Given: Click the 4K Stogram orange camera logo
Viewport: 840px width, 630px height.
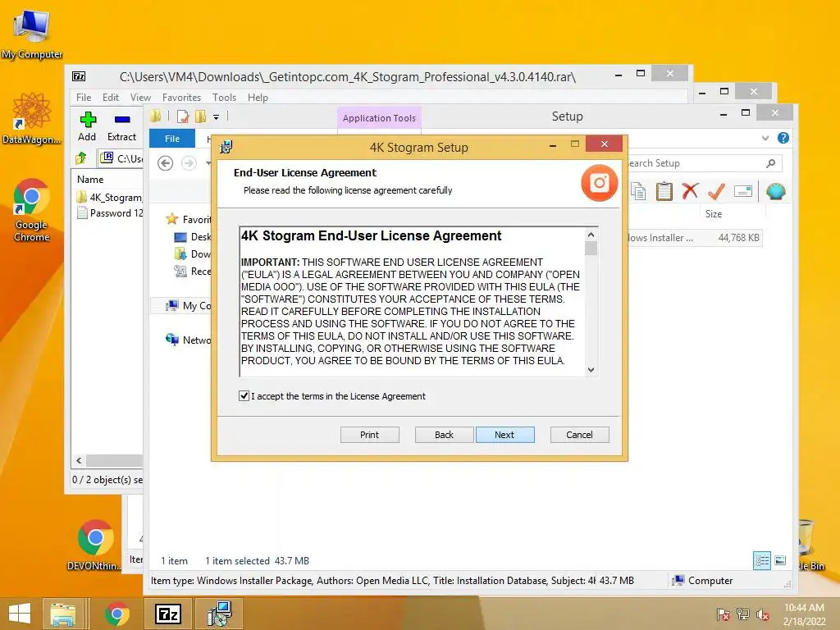Looking at the screenshot, I should tap(600, 183).
